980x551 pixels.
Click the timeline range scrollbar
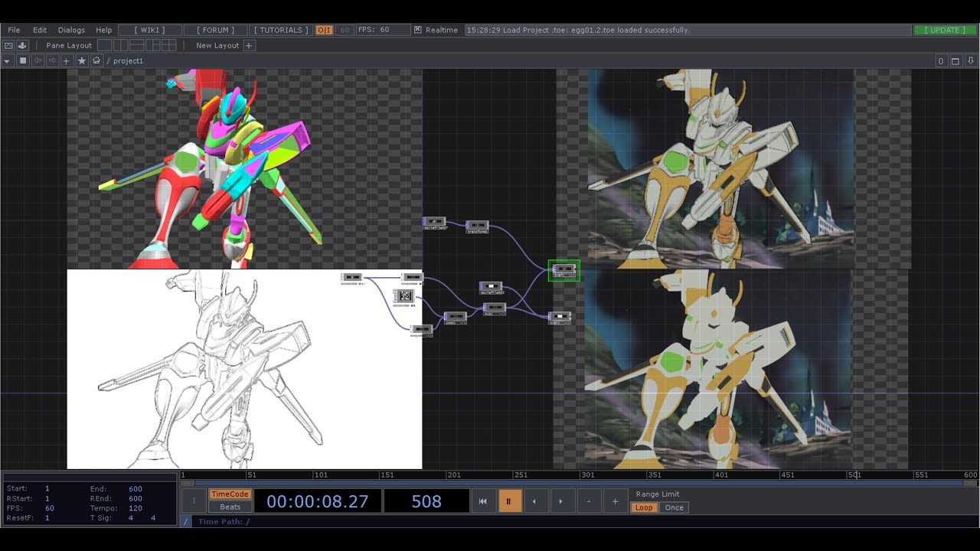coord(579,483)
